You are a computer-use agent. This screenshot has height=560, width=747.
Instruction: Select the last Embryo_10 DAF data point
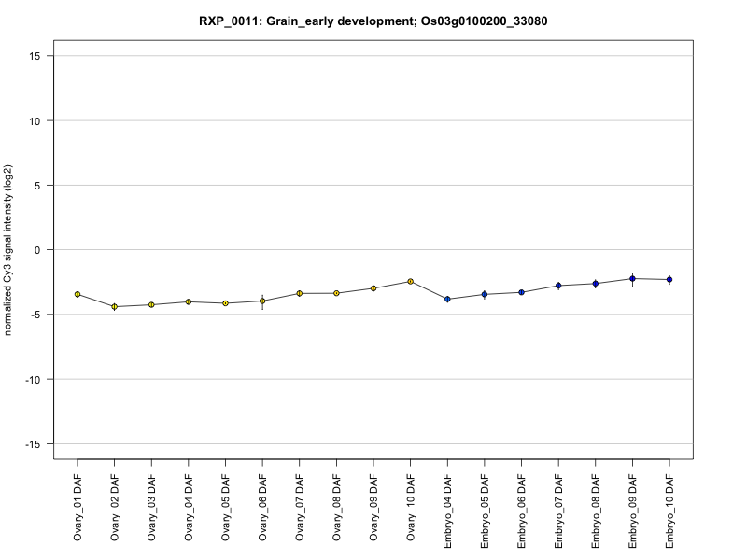(669, 280)
